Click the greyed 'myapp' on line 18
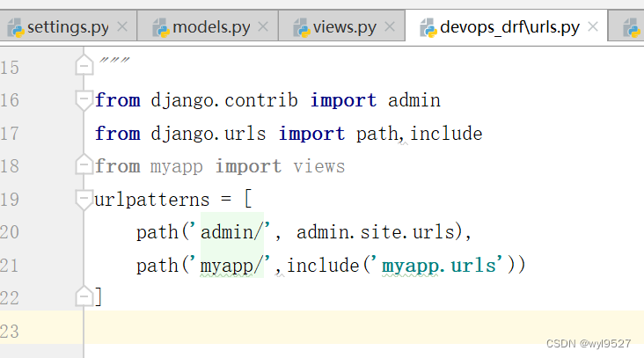 coord(177,167)
